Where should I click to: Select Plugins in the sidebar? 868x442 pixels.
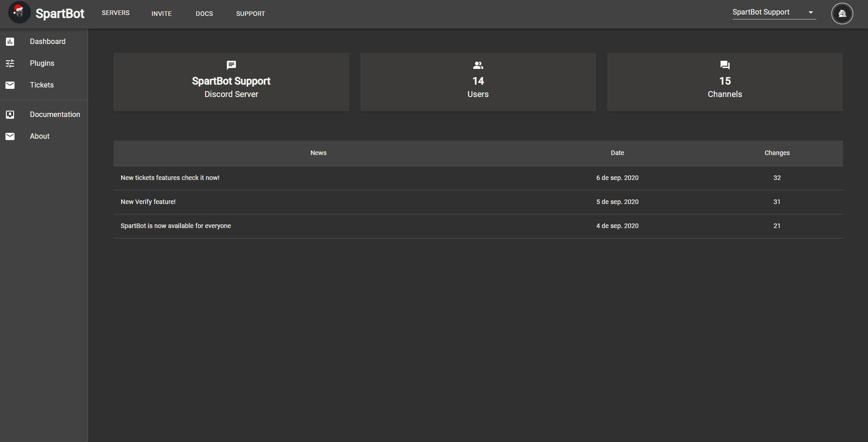pos(42,63)
